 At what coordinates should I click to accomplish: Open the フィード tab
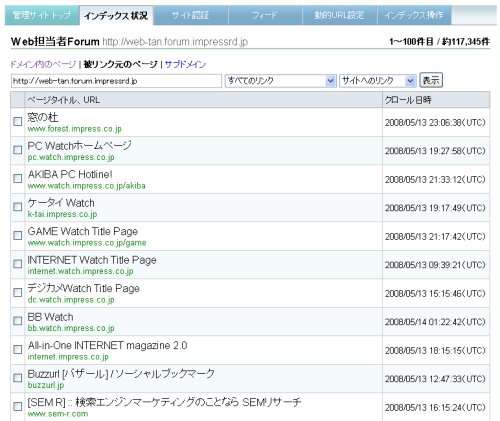(265, 15)
